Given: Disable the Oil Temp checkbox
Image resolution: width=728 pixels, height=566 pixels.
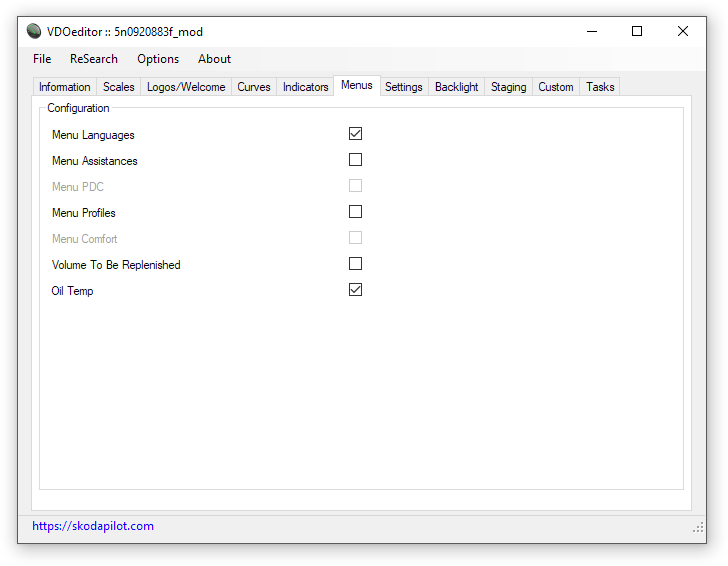Looking at the screenshot, I should tap(355, 290).
